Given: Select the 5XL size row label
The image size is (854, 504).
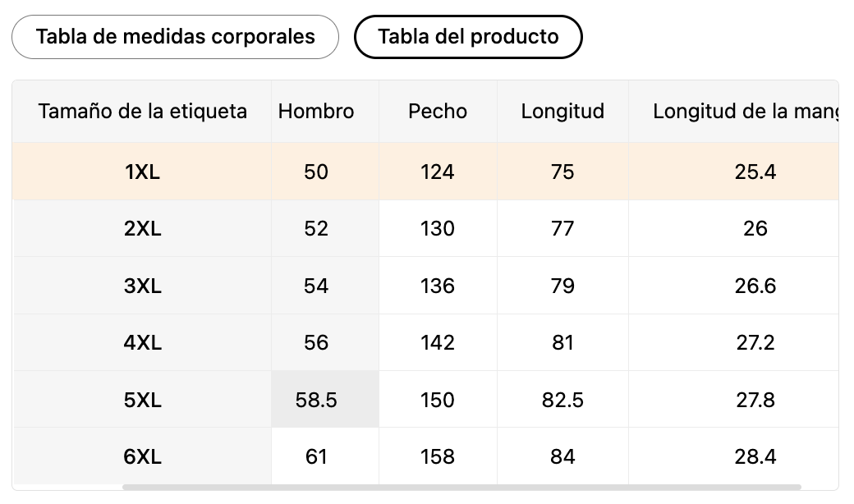Looking at the screenshot, I should click(142, 400).
